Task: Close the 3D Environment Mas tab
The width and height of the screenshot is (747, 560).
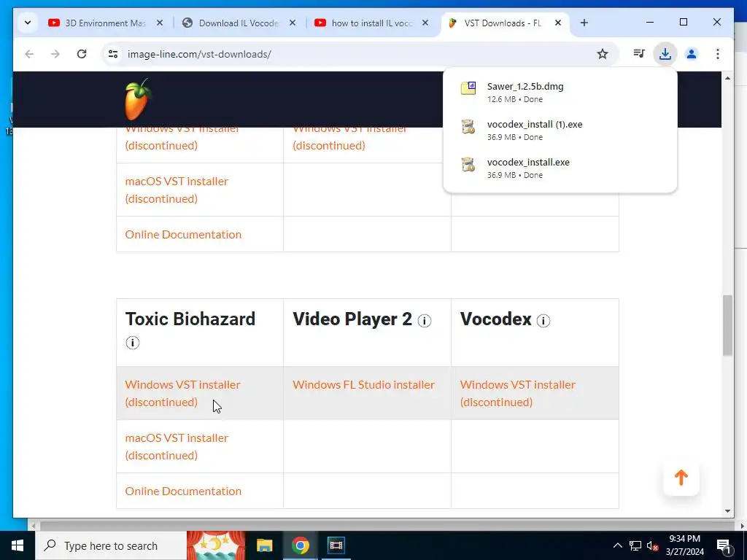Action: (160, 23)
